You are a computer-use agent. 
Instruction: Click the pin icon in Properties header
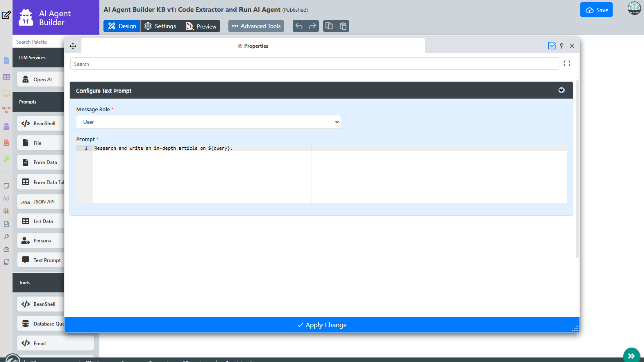click(x=562, y=46)
